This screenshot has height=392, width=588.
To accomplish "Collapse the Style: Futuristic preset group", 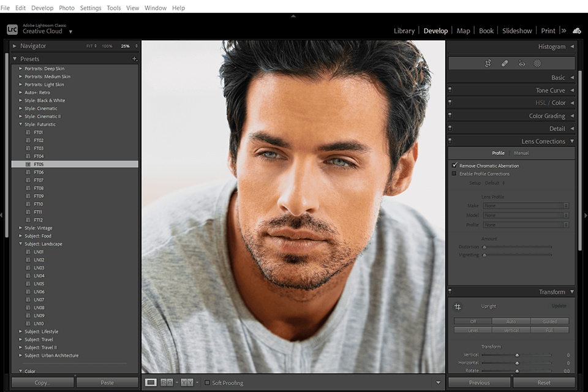I will [20, 124].
